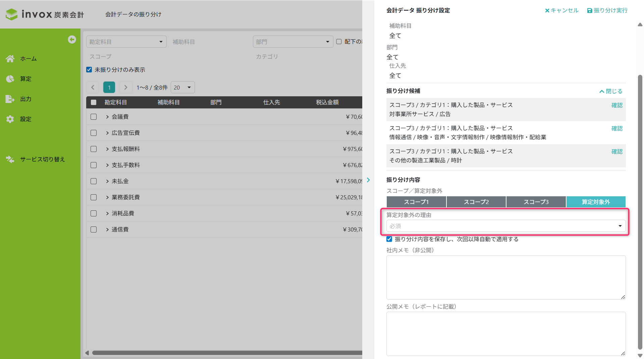Select the スコープ1 tab
Viewport: 644px width, 359px height.
point(416,202)
